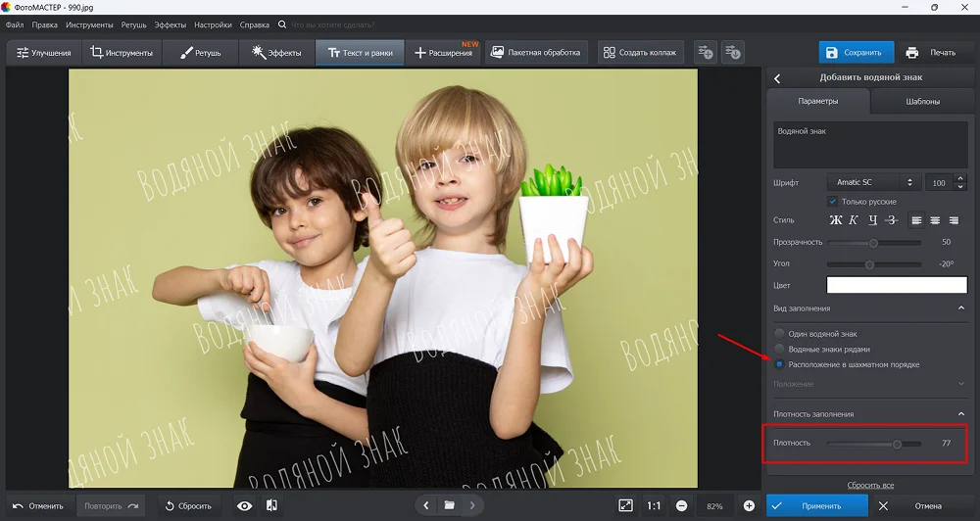Toggle the before/after compare icon
Viewport: 980px width, 521px height.
click(x=271, y=506)
